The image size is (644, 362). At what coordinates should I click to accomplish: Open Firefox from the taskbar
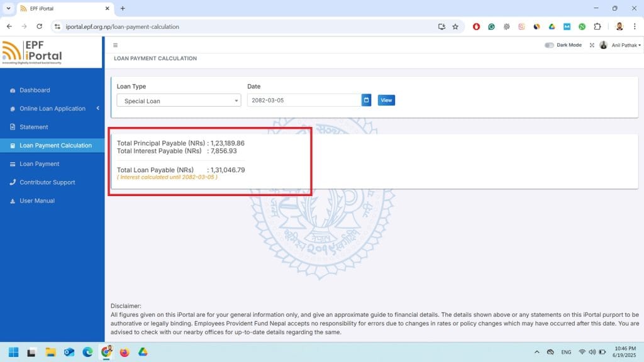[x=125, y=352]
